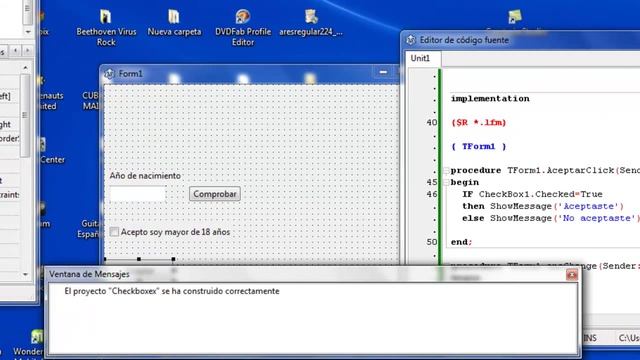This screenshot has width=640, height=360.
Task: Click line number 50 in the gutter
Action: [432, 242]
